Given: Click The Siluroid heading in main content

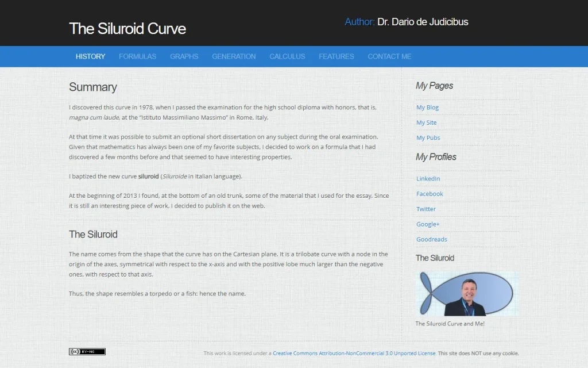Looking at the screenshot, I should 93,235.
